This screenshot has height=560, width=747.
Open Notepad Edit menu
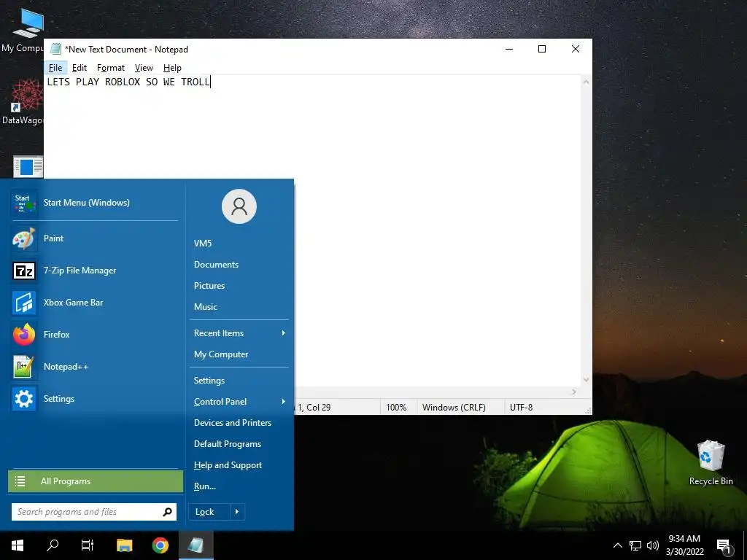pyautogui.click(x=79, y=68)
